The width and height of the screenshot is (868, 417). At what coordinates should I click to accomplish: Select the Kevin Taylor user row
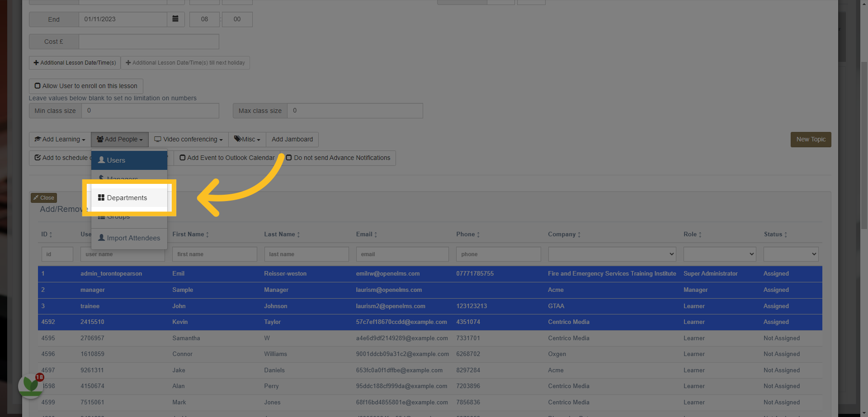430,322
